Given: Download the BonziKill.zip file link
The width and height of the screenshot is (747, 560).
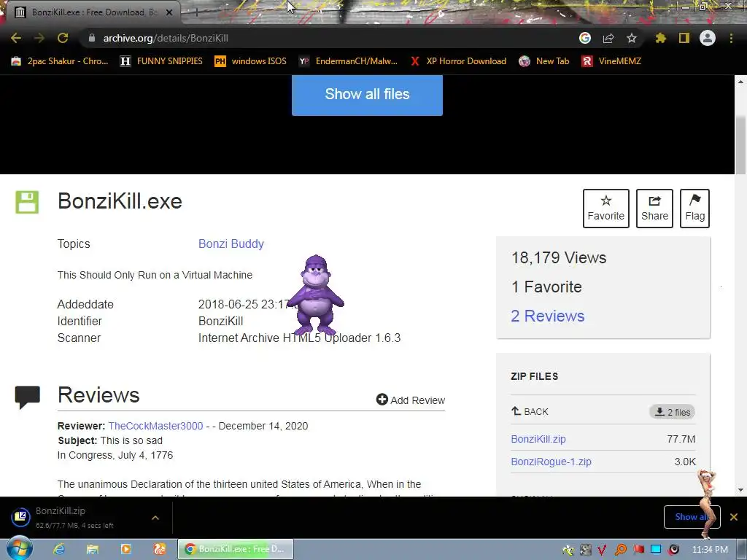Looking at the screenshot, I should (538, 439).
